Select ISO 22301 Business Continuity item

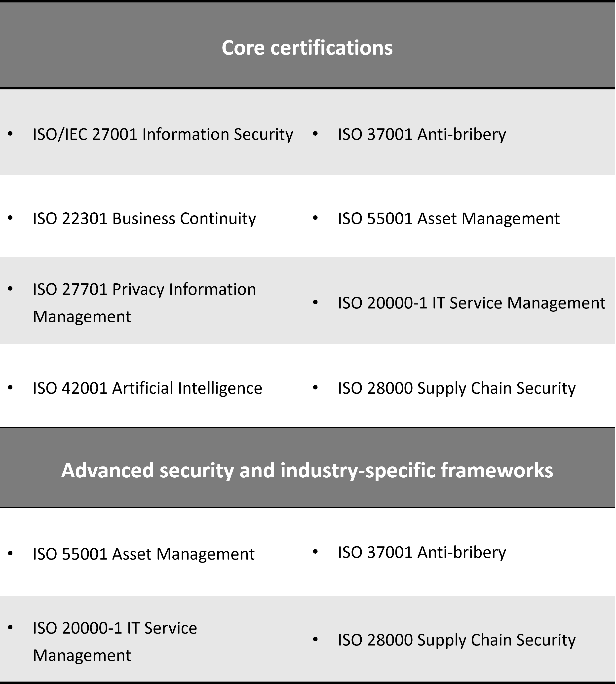[144, 219]
